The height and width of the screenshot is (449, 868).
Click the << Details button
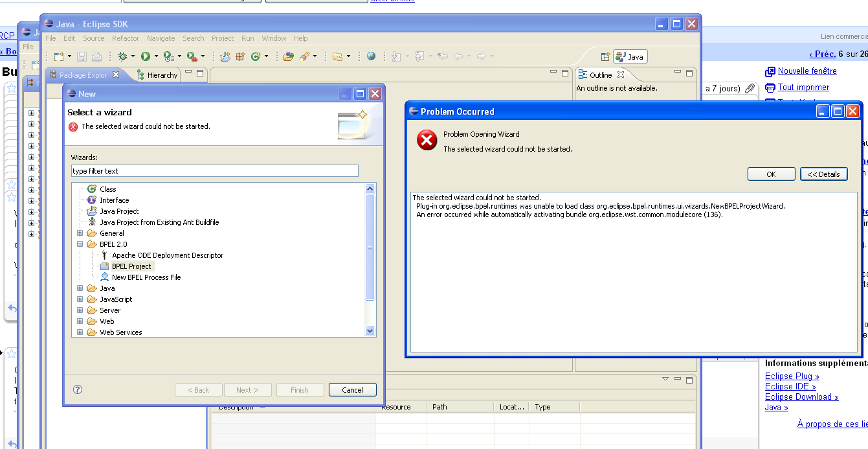pyautogui.click(x=824, y=174)
